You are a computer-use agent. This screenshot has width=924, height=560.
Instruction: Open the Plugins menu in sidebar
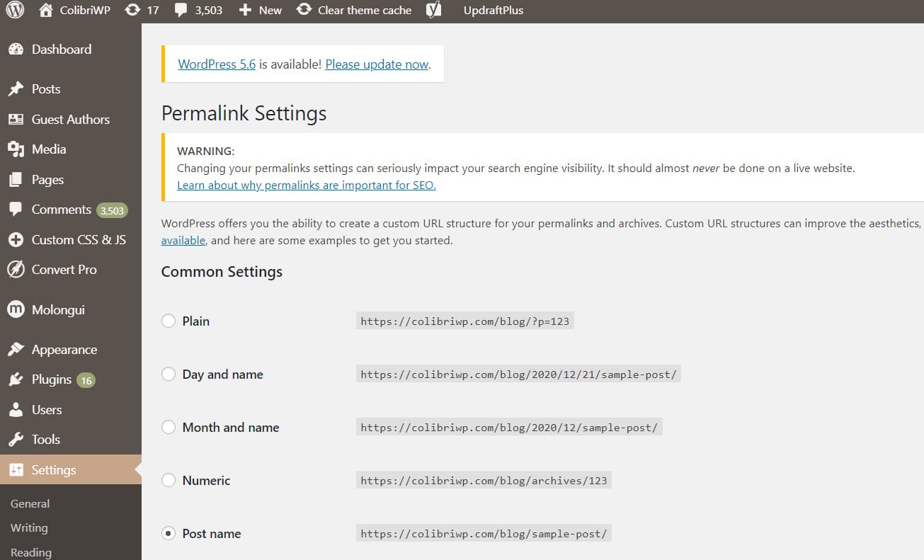52,379
